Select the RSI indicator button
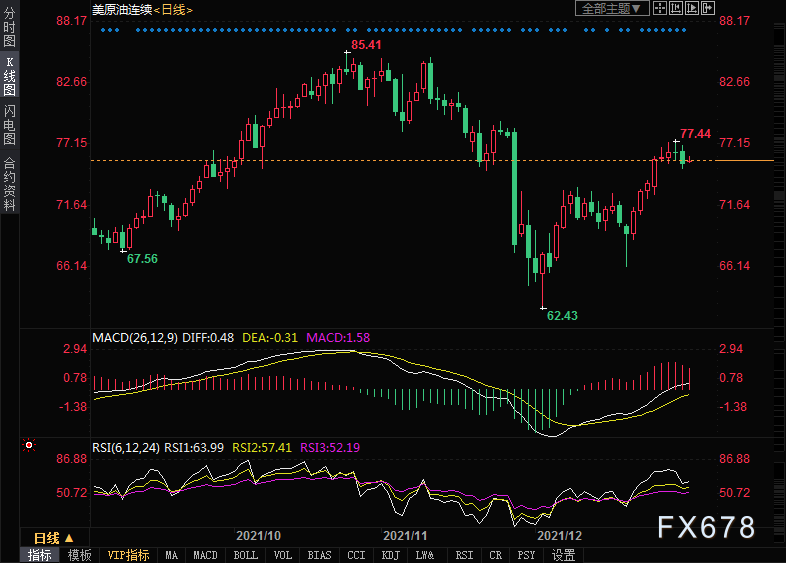The width and height of the screenshot is (786, 563). point(464,555)
